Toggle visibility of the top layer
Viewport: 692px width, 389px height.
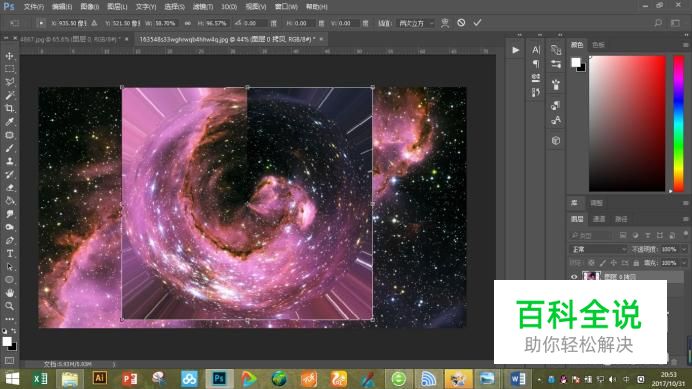[574, 277]
